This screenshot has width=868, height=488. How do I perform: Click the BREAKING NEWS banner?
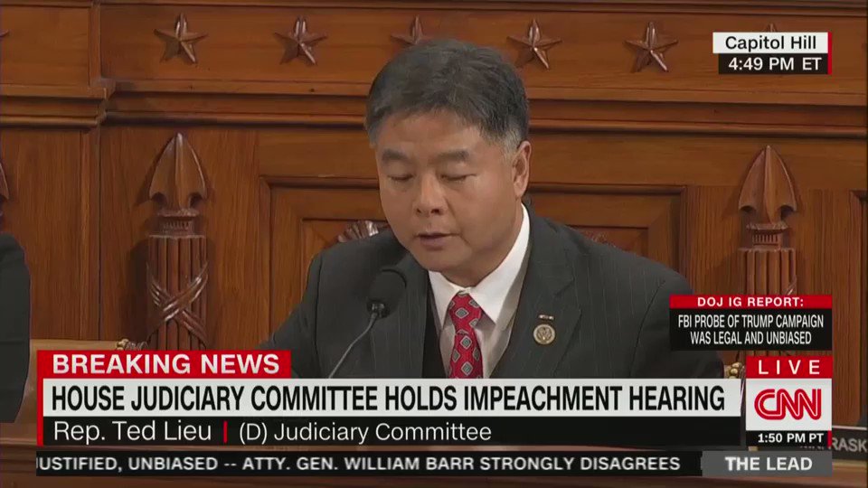(165, 364)
